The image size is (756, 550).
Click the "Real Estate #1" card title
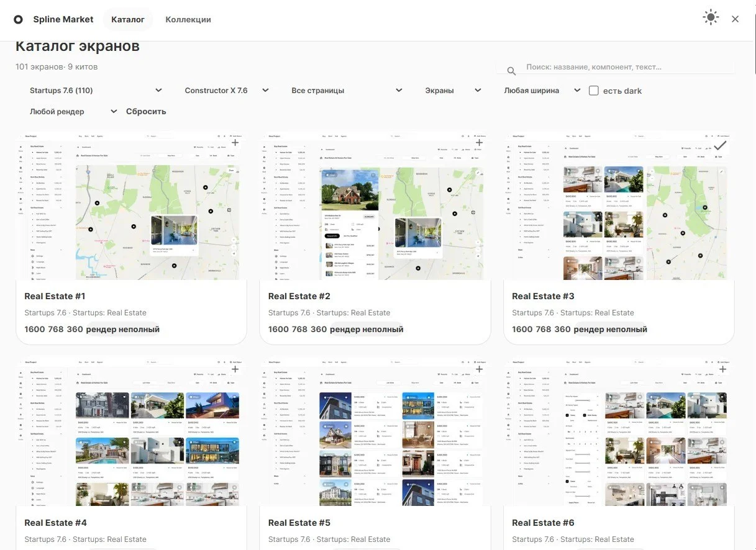click(x=55, y=296)
